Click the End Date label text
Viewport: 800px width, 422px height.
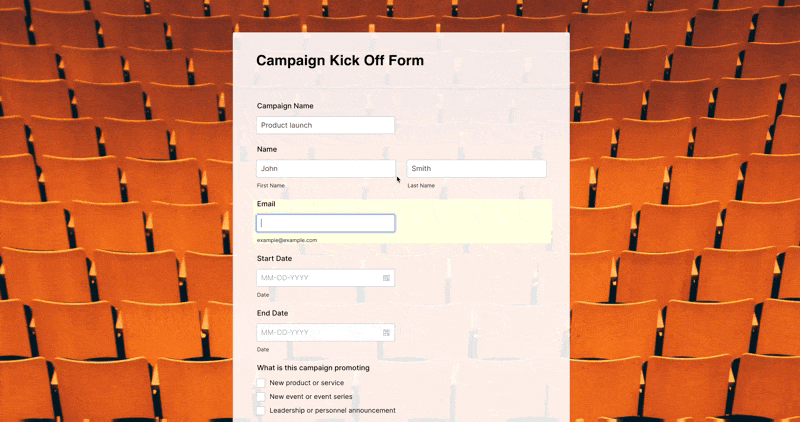tap(272, 313)
